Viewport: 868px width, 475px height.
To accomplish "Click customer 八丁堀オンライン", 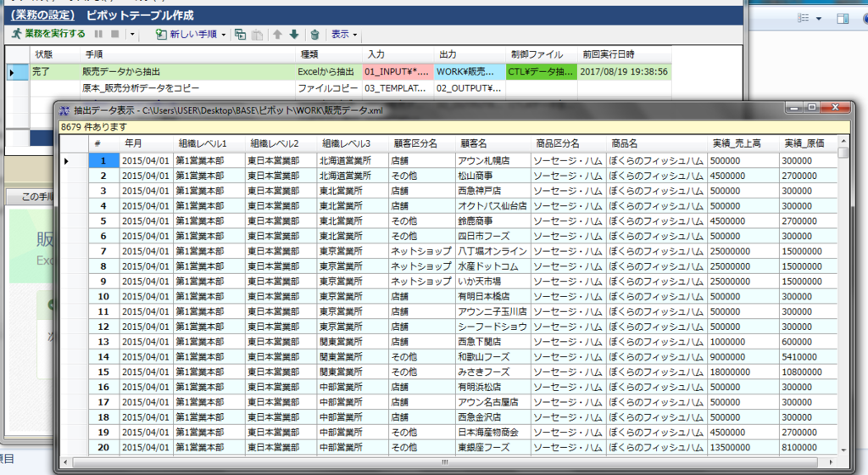I will click(x=492, y=251).
